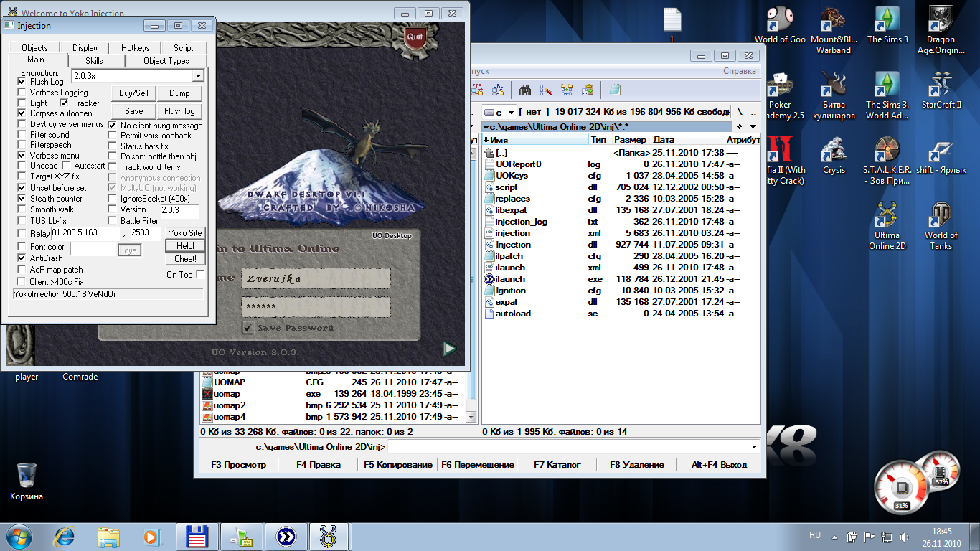This screenshot has height=551, width=980.
Task: Open Windows Explorer taskbar icon
Action: [x=109, y=536]
